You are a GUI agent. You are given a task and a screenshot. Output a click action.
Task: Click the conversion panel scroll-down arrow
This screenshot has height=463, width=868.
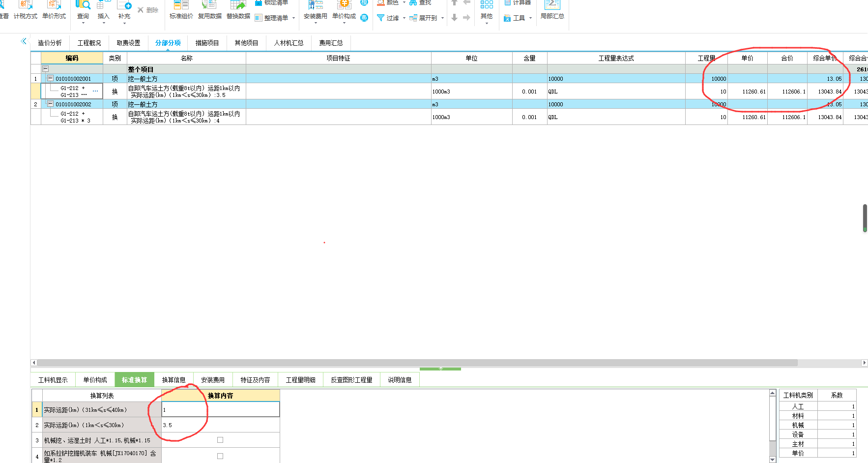pos(773,460)
